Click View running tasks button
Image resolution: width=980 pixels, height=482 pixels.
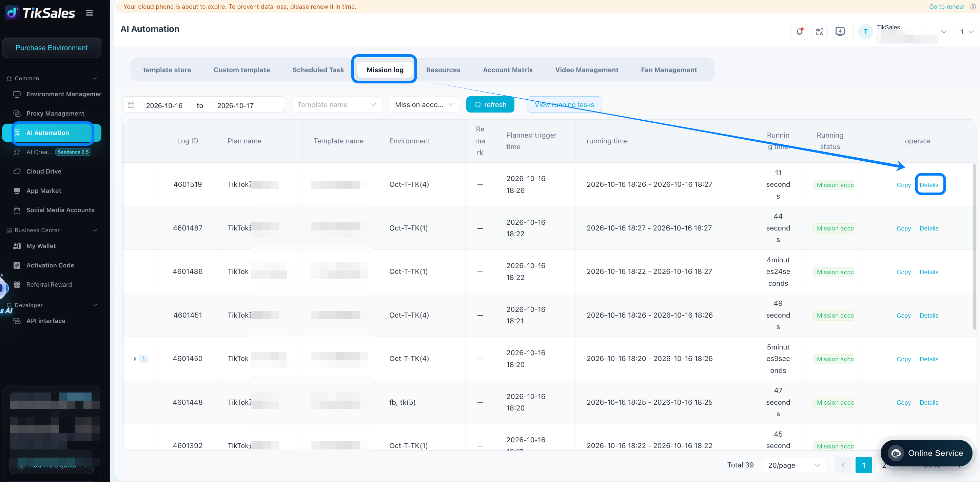(x=564, y=105)
